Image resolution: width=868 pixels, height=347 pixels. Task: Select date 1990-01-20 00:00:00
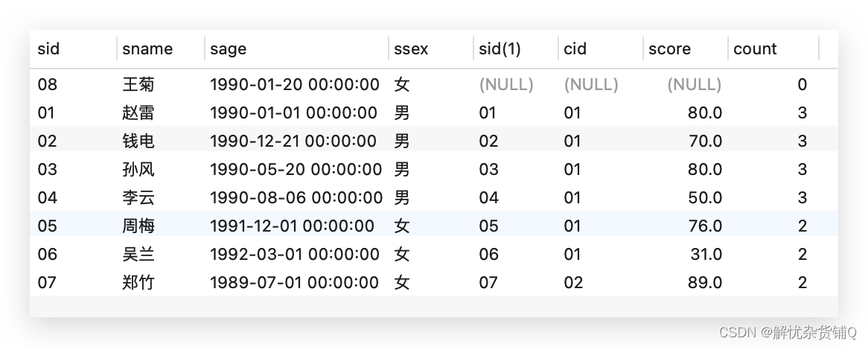[295, 85]
